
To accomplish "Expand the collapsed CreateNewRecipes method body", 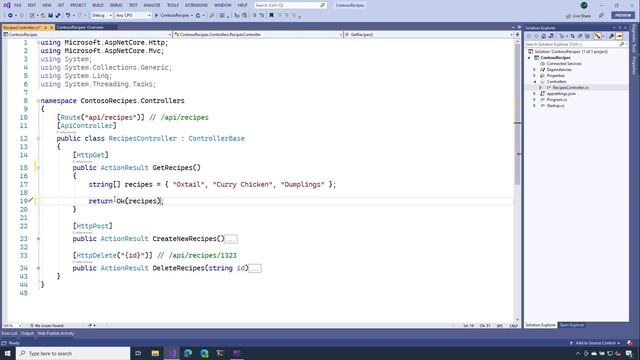I will [x=231, y=239].
